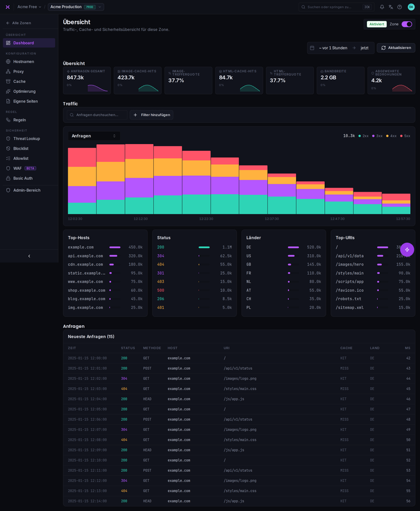Open Hostnamen page
The image size is (420, 511).
click(x=29, y=62)
